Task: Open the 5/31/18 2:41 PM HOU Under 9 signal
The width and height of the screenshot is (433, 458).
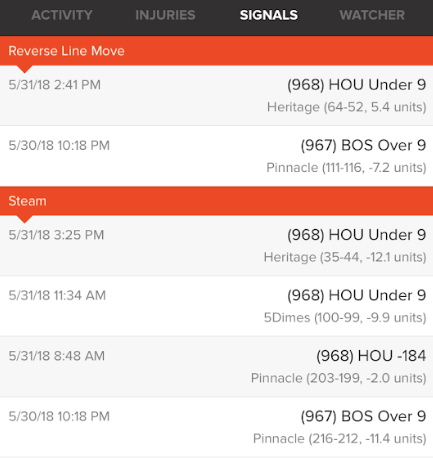Action: tap(216, 96)
